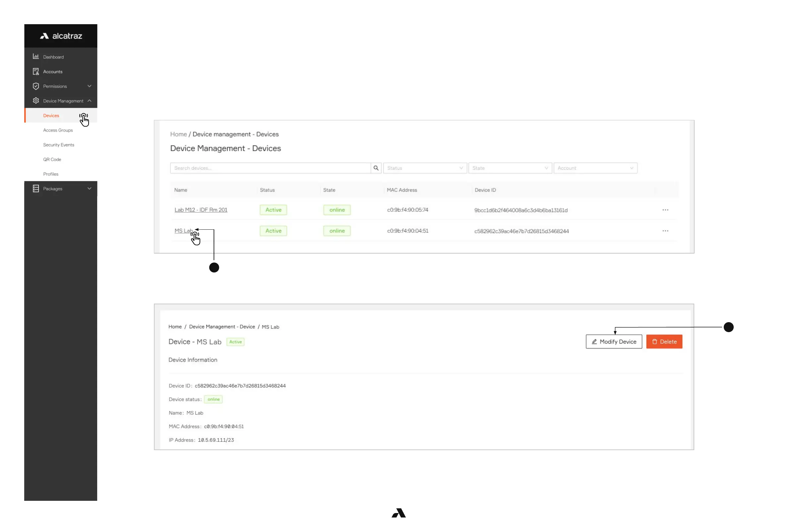Expand the Packages menu chevron
The image size is (812, 525).
coord(89,189)
